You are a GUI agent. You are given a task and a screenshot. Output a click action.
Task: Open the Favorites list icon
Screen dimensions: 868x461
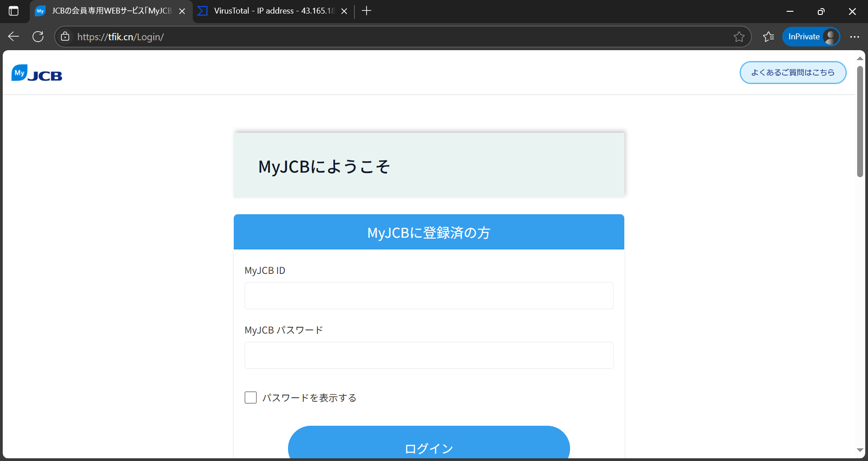[x=769, y=37]
